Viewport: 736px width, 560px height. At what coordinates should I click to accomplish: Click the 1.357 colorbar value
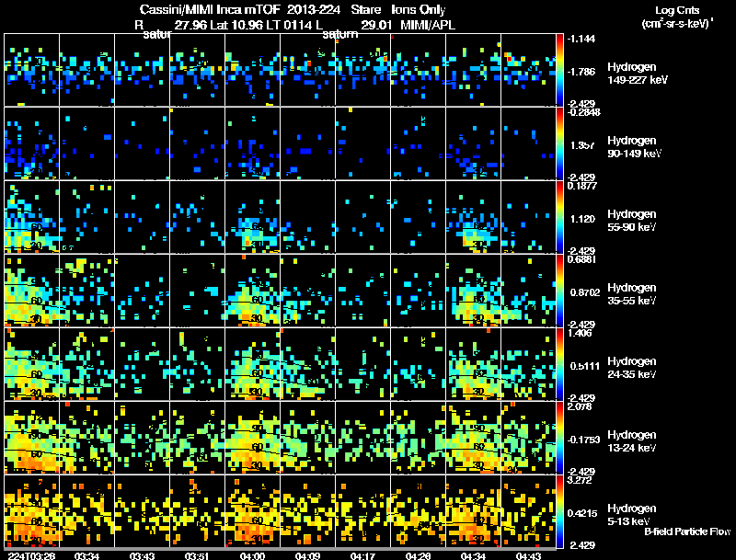point(582,145)
